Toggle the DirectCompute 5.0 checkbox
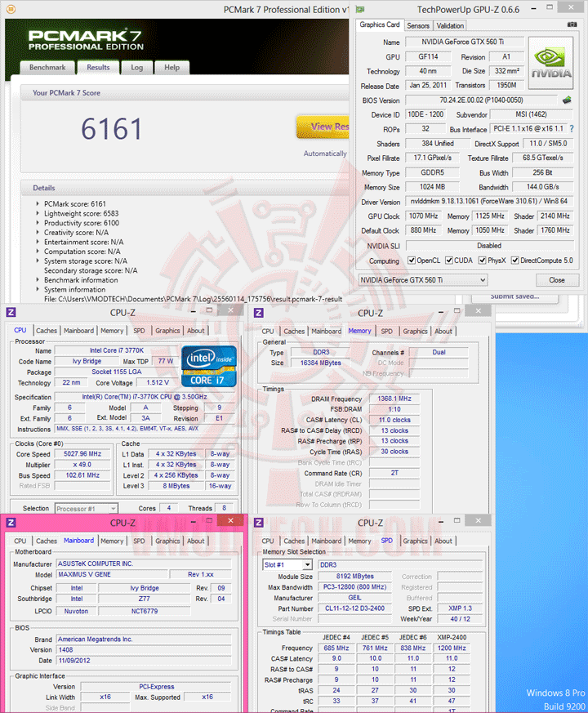Viewport: 588px width, 713px height. (515, 261)
